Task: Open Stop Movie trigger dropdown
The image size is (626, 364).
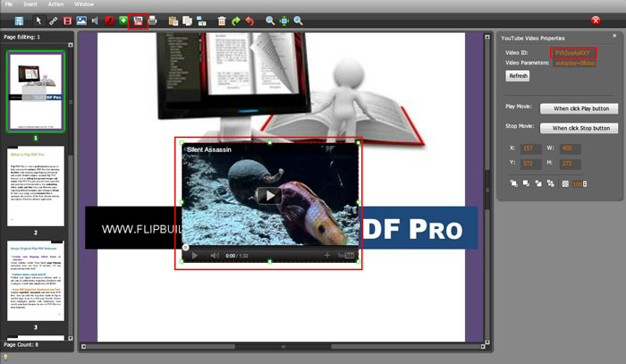Action: 579,128
